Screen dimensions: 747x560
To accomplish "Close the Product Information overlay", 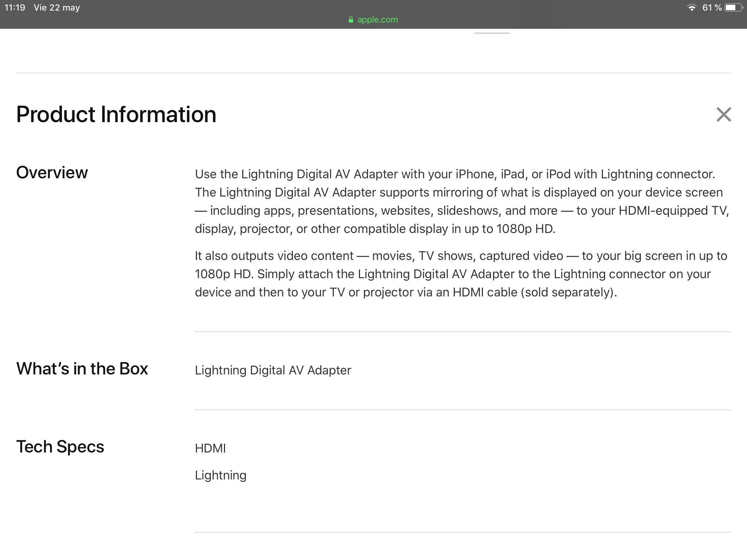I will point(724,114).
